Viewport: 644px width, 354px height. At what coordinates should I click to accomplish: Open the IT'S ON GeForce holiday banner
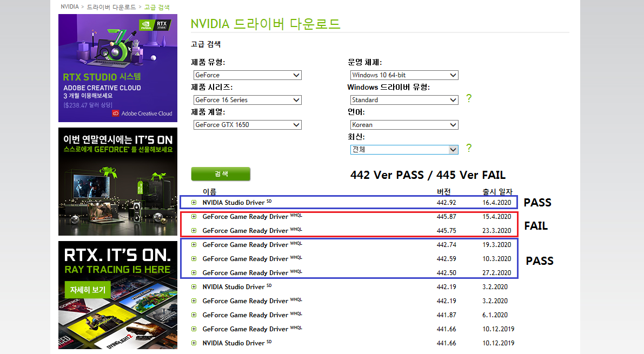(x=118, y=182)
